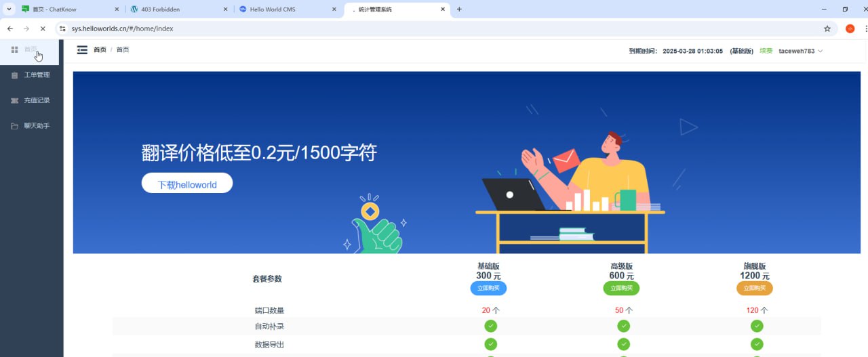Click green checkmark for 数据导出 高级版

623,345
